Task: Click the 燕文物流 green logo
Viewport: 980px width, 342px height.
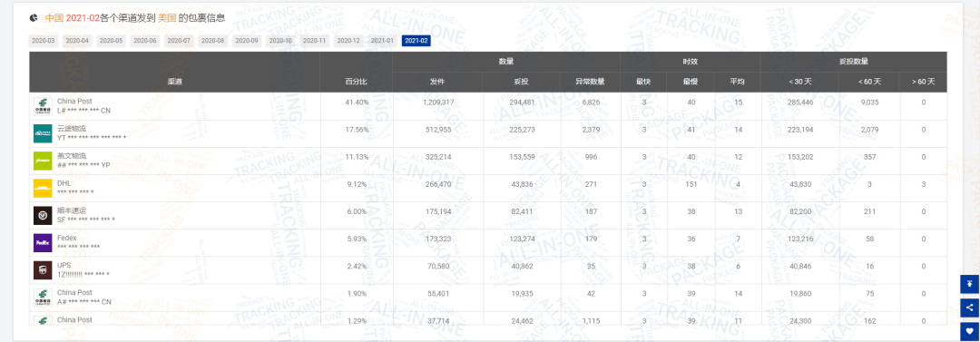Action: pyautogui.click(x=43, y=161)
